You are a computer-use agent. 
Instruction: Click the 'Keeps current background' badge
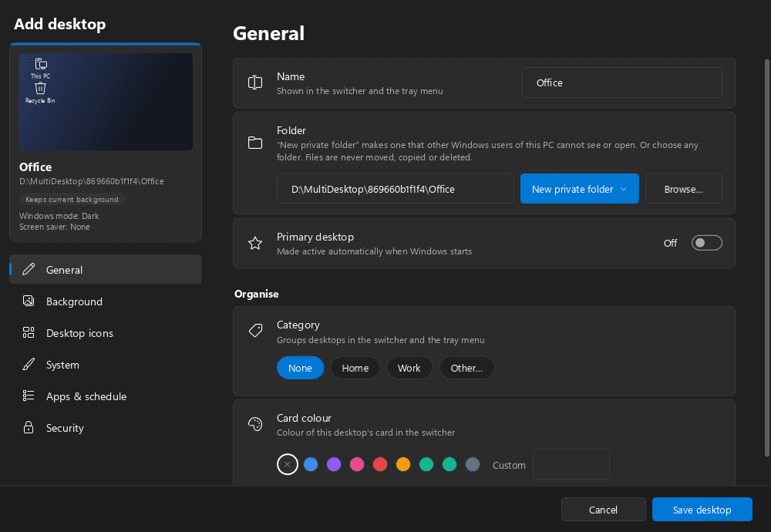[x=72, y=199]
